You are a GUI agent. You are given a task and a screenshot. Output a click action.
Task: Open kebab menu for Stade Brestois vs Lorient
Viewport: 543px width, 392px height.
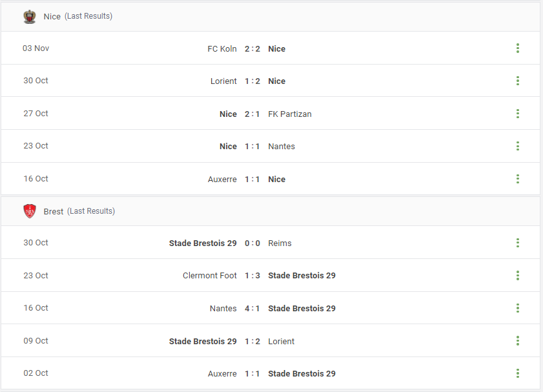click(x=518, y=341)
